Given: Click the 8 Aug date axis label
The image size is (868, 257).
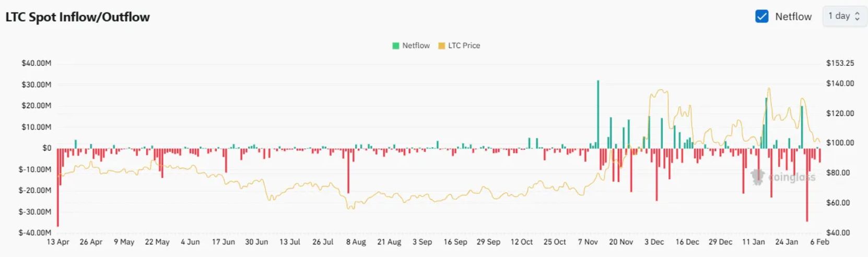Looking at the screenshot, I should coord(356,242).
